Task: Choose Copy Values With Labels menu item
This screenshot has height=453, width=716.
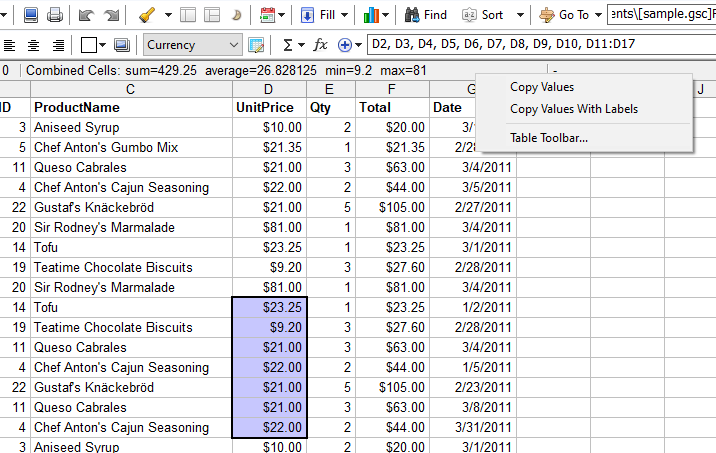Action: click(573, 109)
